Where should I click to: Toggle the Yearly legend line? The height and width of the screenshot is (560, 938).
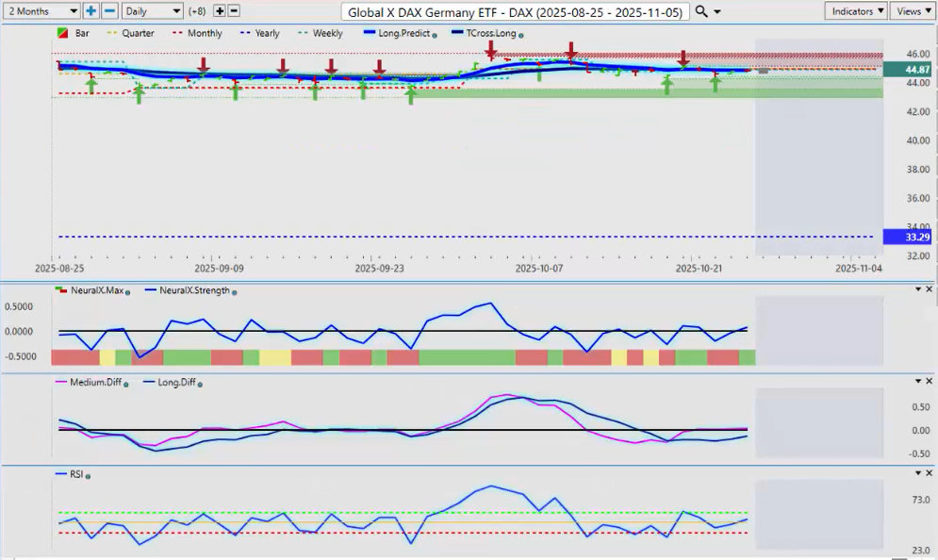point(260,33)
